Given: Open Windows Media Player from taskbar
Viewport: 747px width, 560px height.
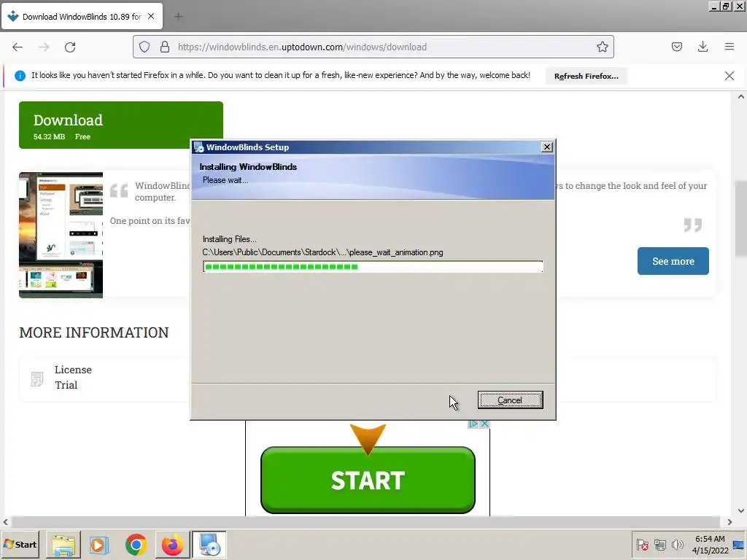Looking at the screenshot, I should pos(99,545).
